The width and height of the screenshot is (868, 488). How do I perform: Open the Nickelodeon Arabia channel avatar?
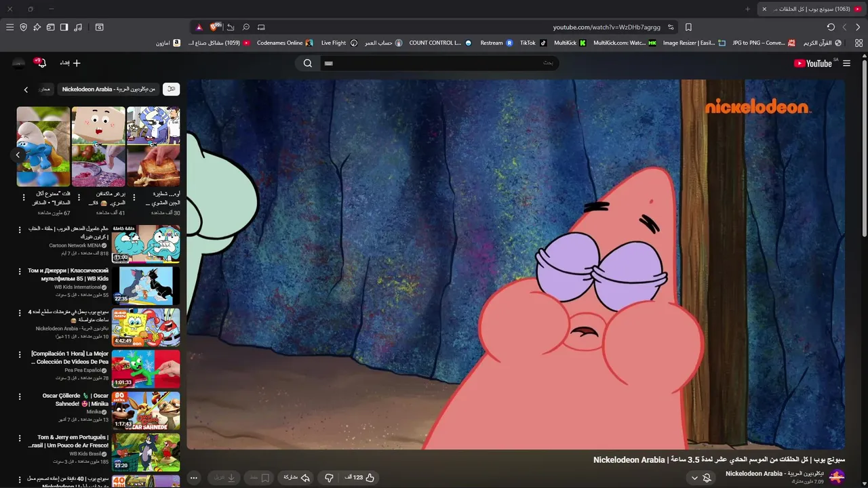837,477
